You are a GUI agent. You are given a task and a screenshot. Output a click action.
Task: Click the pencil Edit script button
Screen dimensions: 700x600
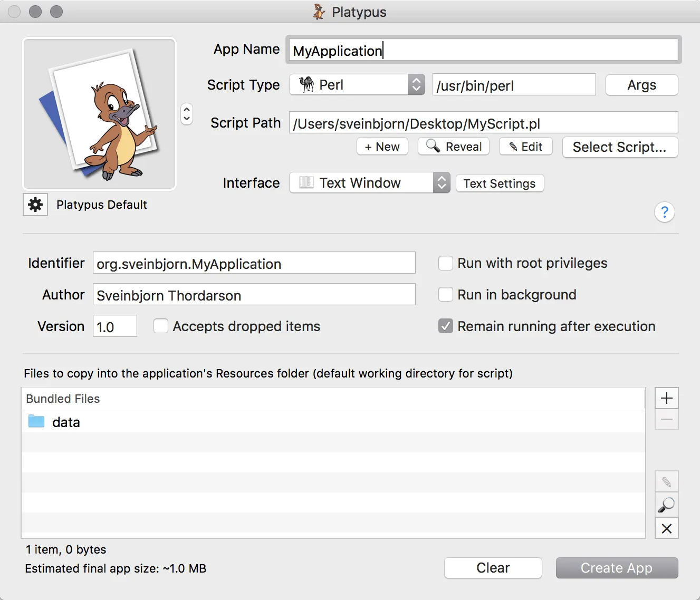(526, 147)
